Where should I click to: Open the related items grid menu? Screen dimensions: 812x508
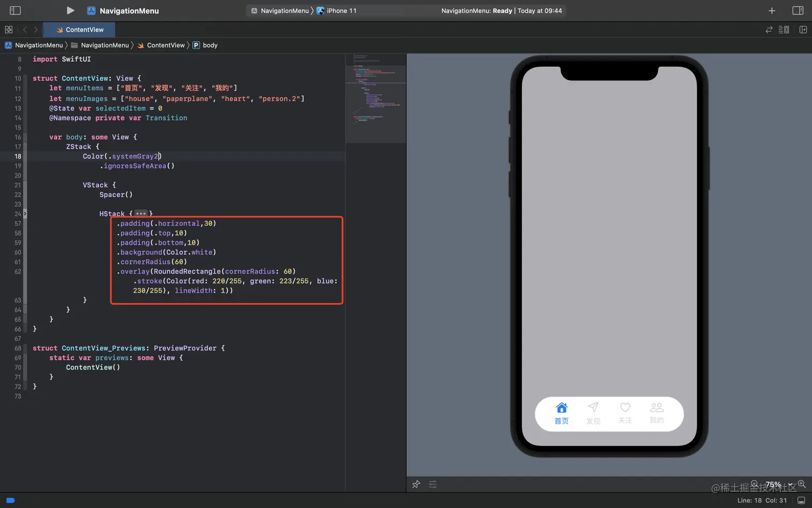tap(9, 30)
